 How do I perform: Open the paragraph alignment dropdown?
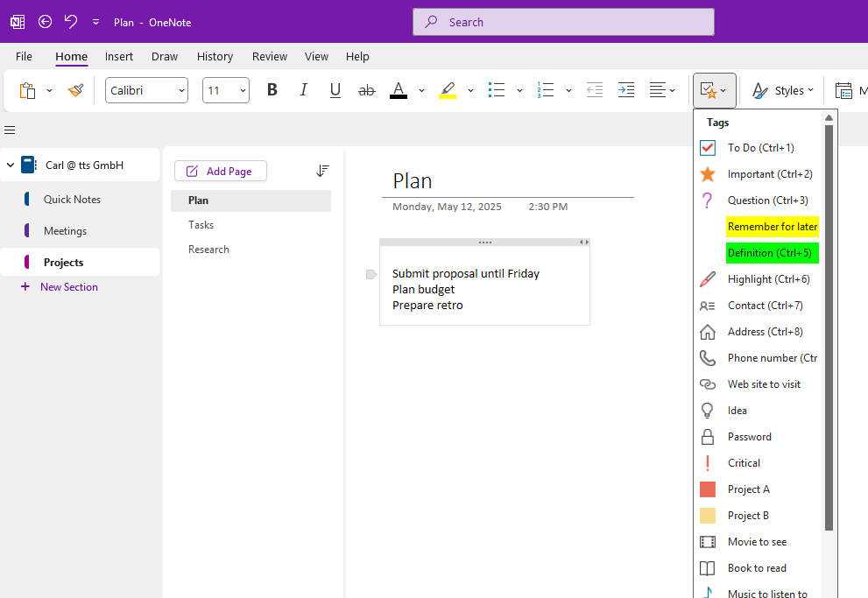662,89
